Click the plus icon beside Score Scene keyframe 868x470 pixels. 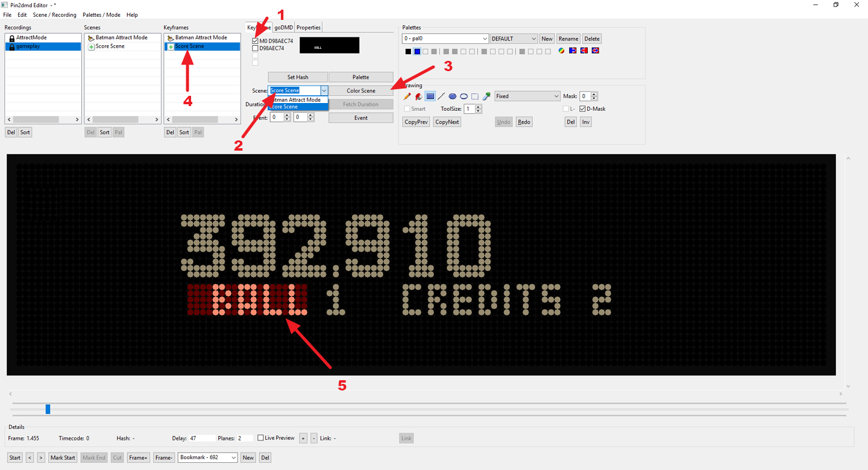(x=171, y=46)
